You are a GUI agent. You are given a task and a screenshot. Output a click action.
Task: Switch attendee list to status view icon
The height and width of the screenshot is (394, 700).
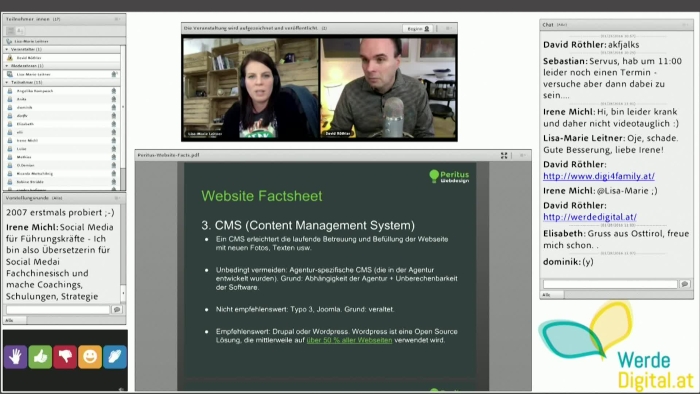tap(10, 31)
